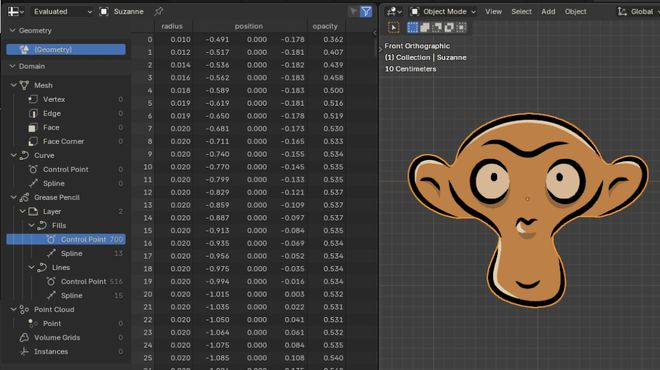This screenshot has height=370, width=660.
Task: Toggle the blue row filter funnel icon
Action: coord(366,11)
